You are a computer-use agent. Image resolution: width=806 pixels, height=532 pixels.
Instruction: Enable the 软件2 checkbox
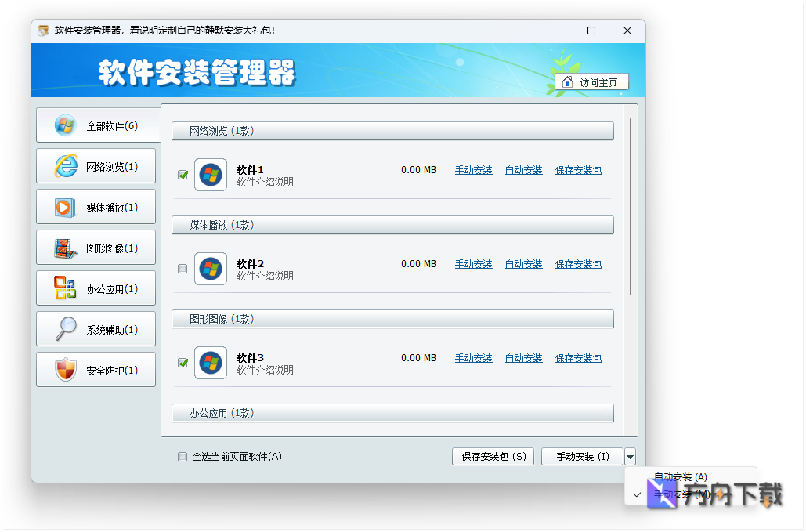tap(182, 268)
